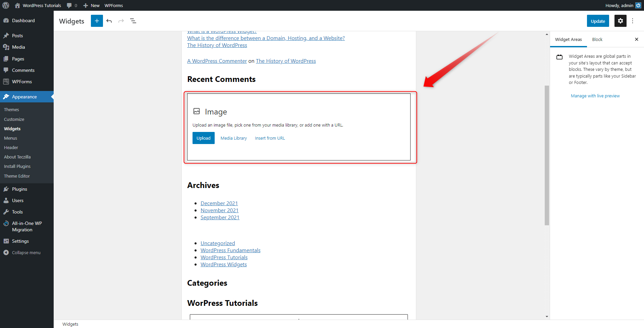Screen dimensions: 644x328
Task: Click the widget area icon in sidebar
Action: pos(559,57)
